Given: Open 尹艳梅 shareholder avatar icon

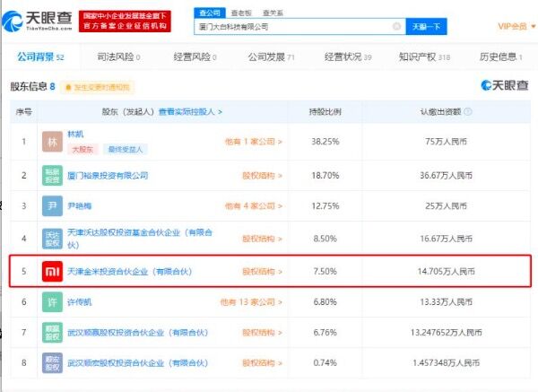Looking at the screenshot, I should point(52,206).
